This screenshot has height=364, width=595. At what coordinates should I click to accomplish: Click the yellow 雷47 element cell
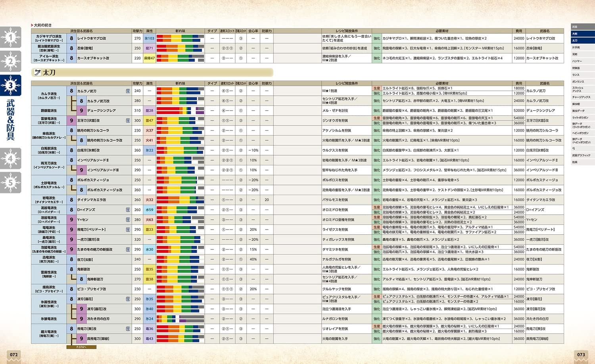coord(150,121)
